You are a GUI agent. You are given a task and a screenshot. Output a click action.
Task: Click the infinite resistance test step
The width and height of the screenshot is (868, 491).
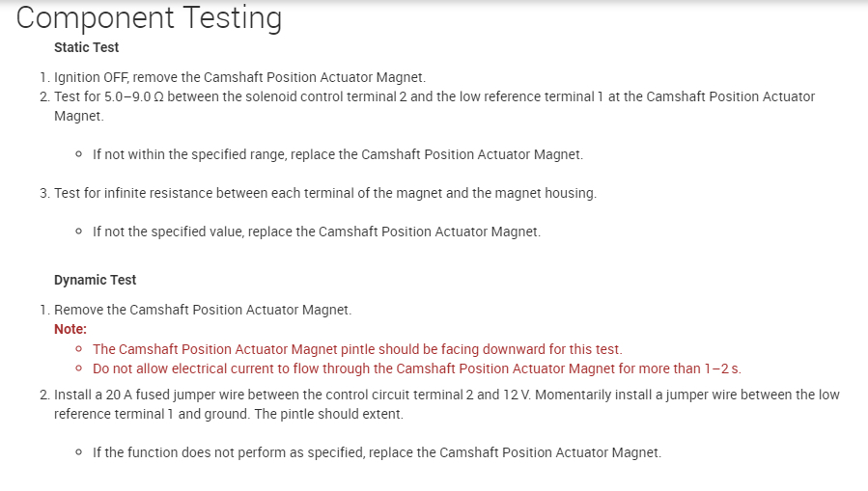324,193
